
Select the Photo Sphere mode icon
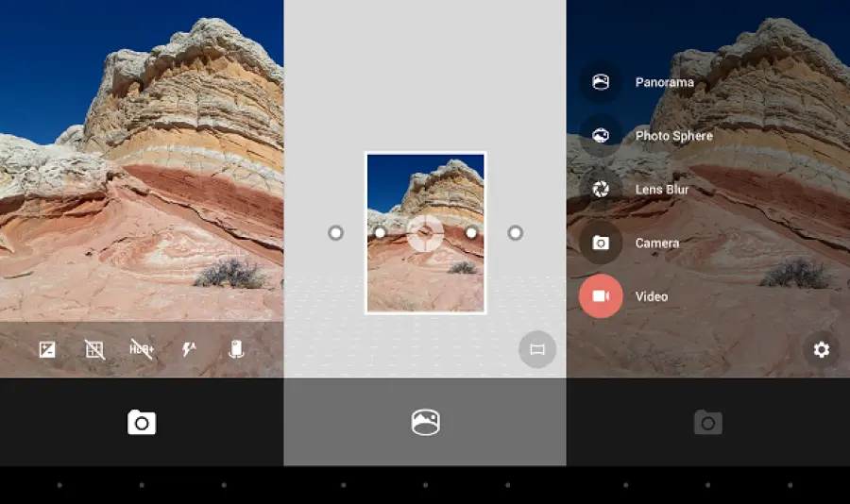[x=601, y=136]
